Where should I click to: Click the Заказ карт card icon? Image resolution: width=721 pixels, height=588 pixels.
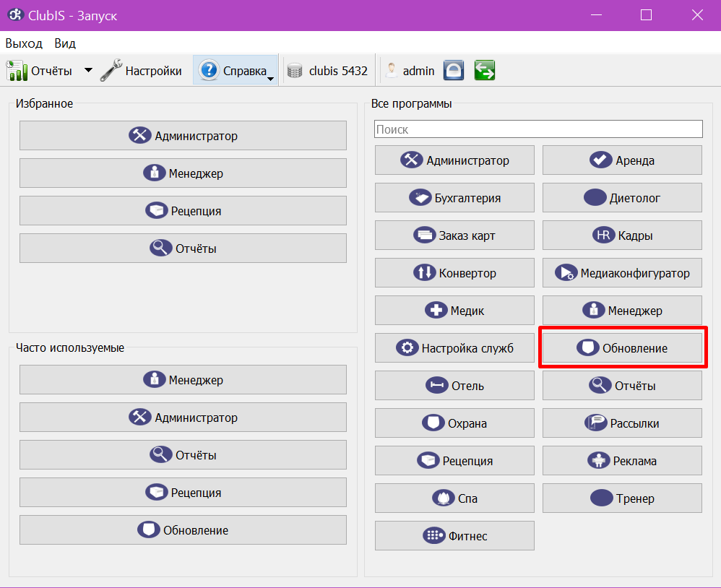click(424, 235)
